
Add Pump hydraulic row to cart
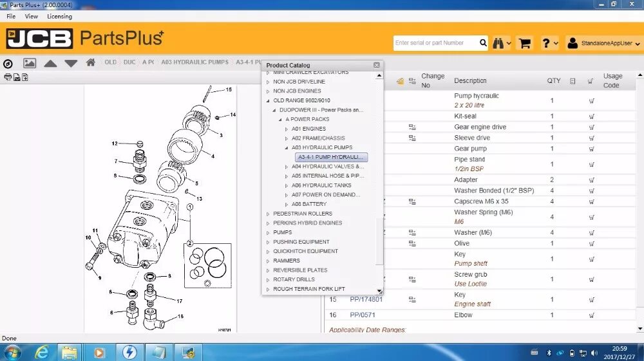click(x=591, y=101)
